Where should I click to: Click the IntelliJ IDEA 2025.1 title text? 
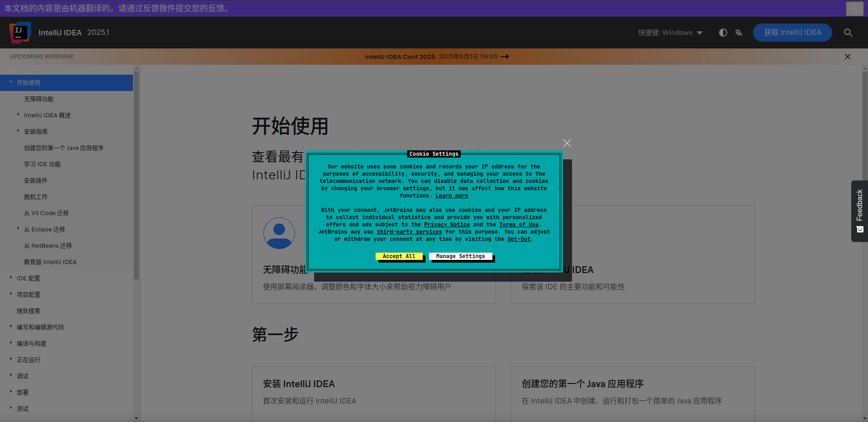point(74,33)
